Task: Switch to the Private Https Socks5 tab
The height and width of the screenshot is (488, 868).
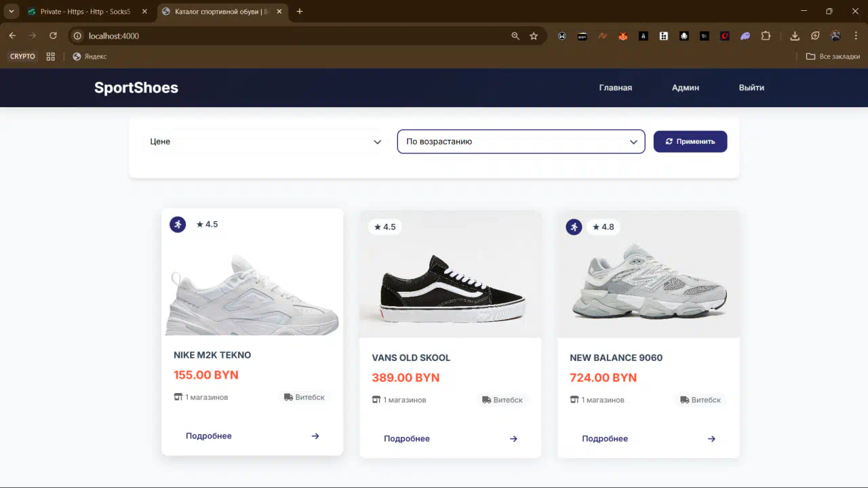Action: 85,12
